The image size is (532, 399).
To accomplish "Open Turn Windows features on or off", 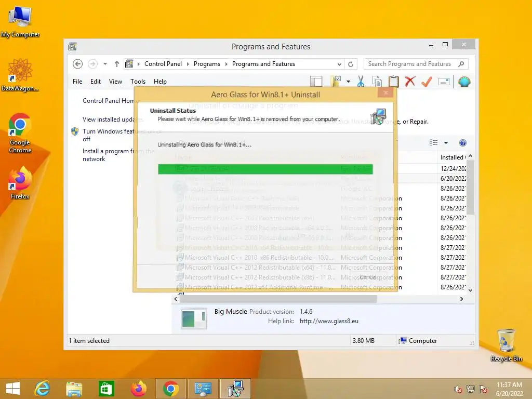I will coord(108,135).
